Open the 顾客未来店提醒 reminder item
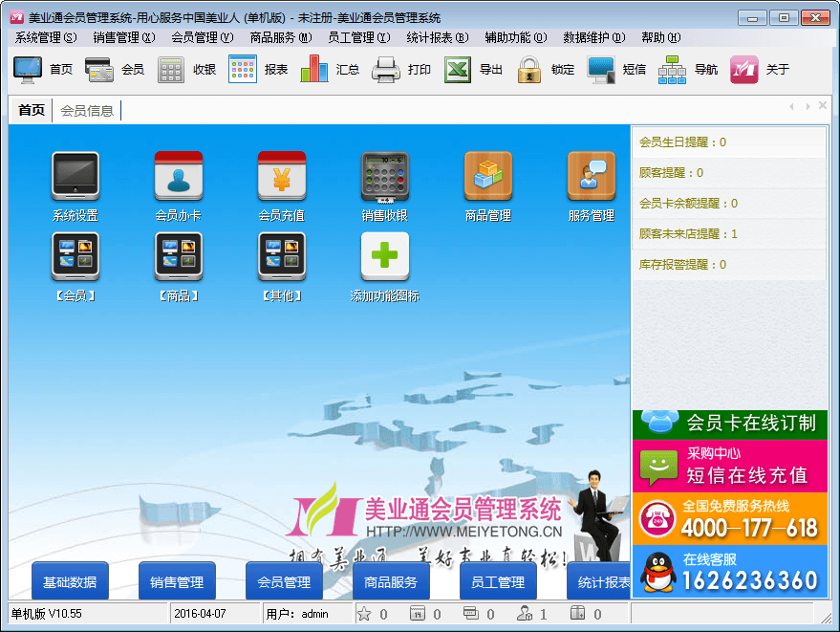Screen dimensions: 840x632 tap(688, 234)
